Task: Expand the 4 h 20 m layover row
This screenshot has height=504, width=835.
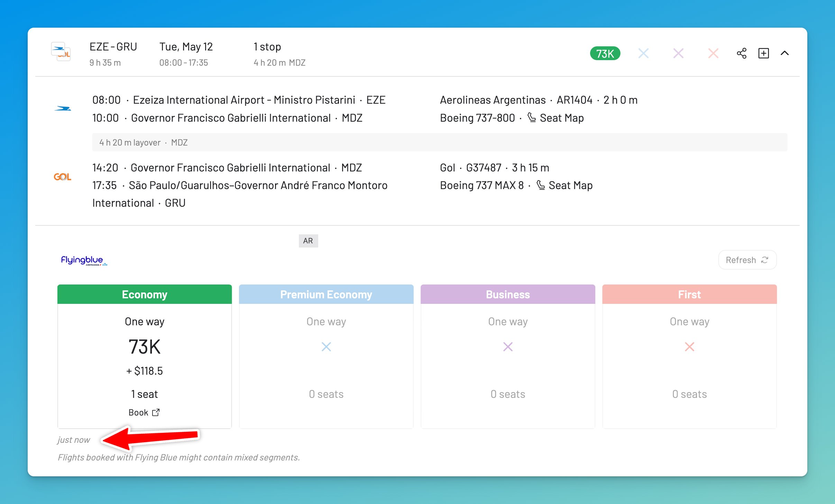Action: 143,142
